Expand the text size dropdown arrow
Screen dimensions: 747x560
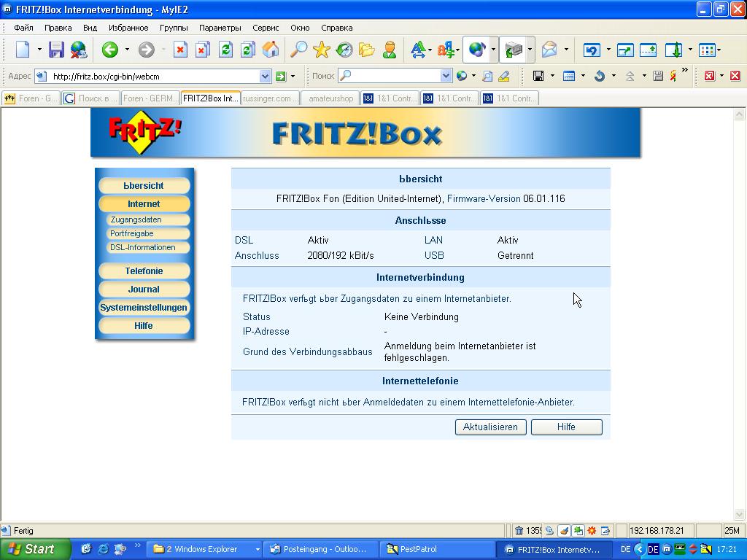tap(430, 50)
